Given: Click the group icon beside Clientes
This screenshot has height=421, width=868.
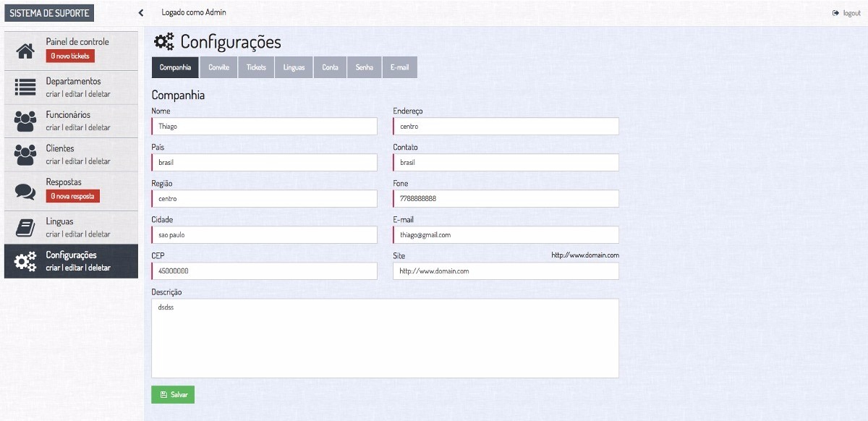Looking at the screenshot, I should (25, 155).
